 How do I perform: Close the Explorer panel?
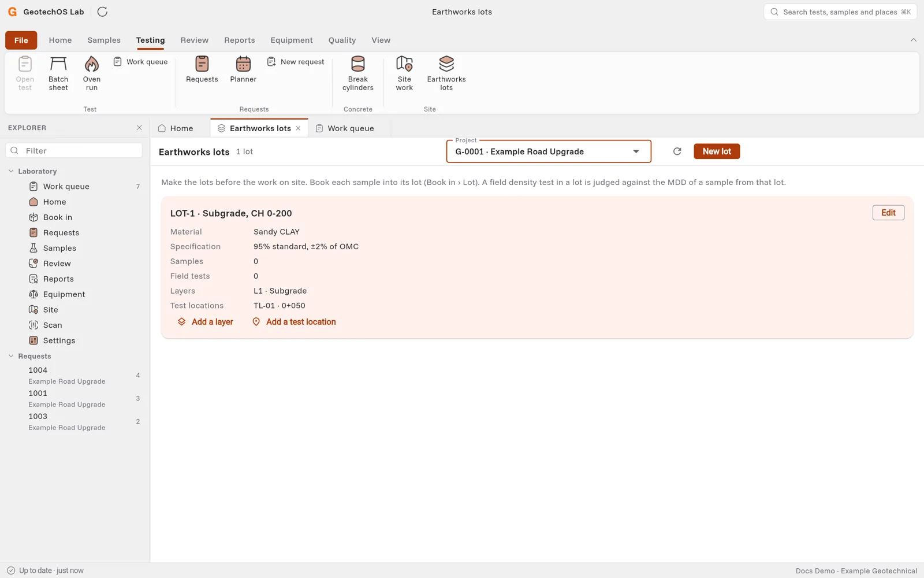pyautogui.click(x=139, y=128)
